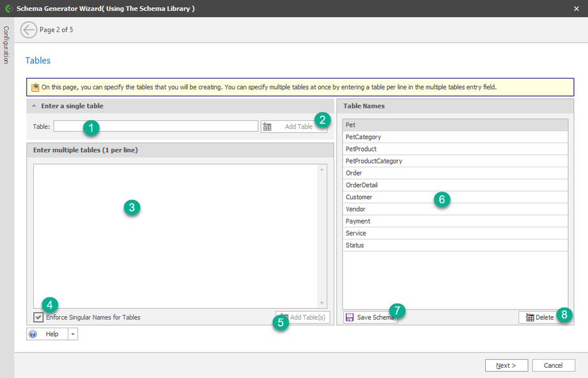Click the Cancel button

553,365
